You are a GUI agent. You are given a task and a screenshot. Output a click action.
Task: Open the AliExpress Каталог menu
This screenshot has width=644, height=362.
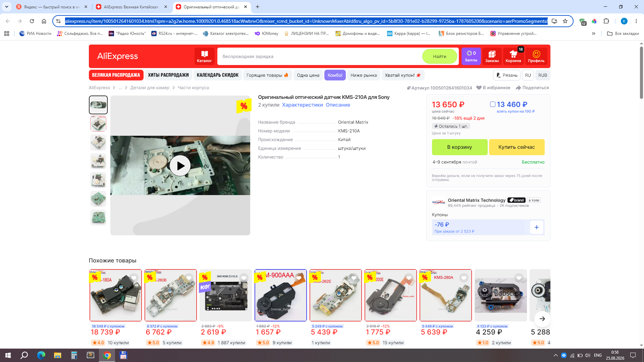pos(204,56)
